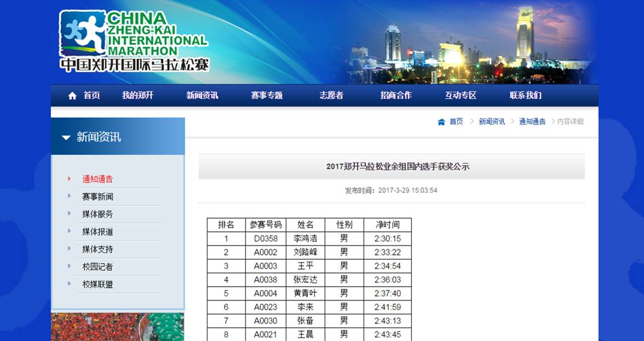Open the 志愿者 menu item
Screen dimensions: 644x341
(x=331, y=95)
